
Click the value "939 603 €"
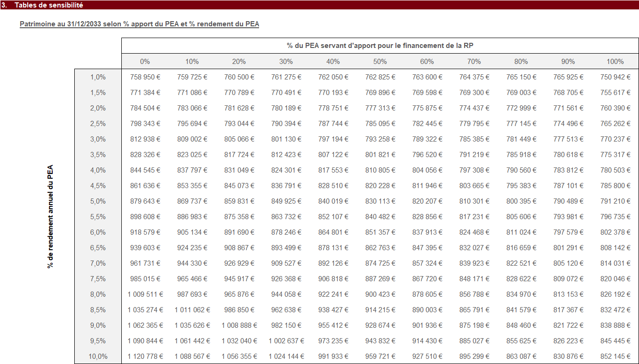tap(145, 248)
